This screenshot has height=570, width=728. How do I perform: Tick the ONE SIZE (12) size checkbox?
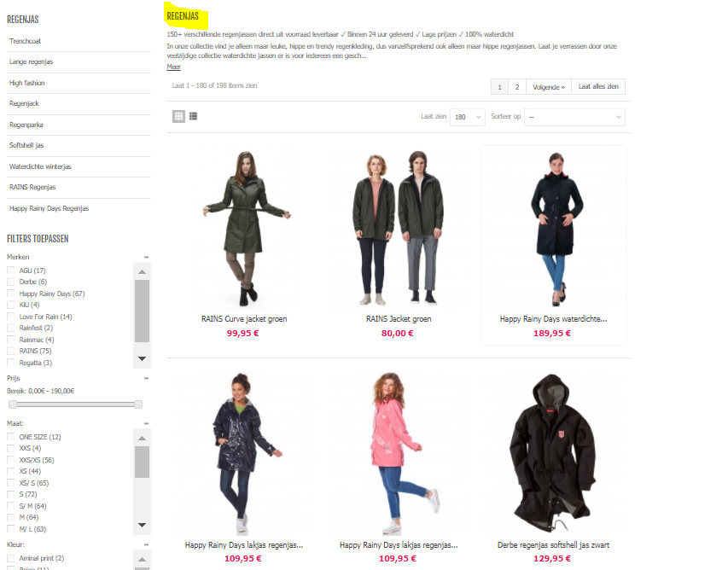point(11,437)
